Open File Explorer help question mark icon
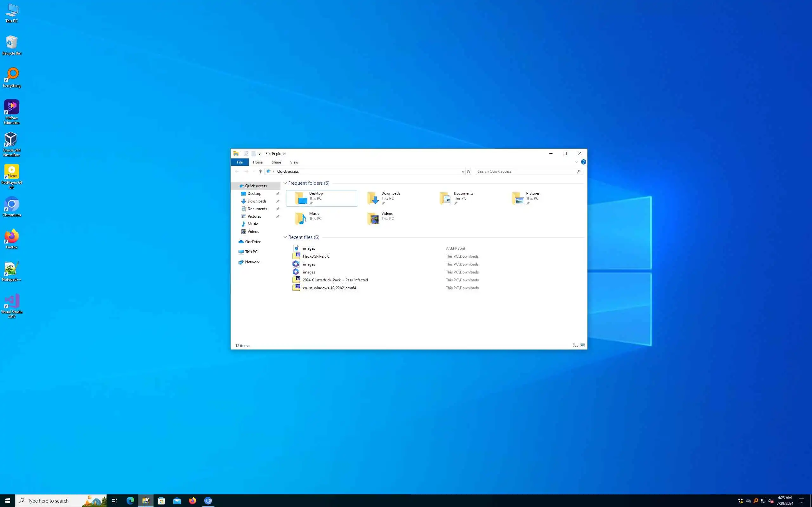Screen dimensions: 812x507 [584, 162]
